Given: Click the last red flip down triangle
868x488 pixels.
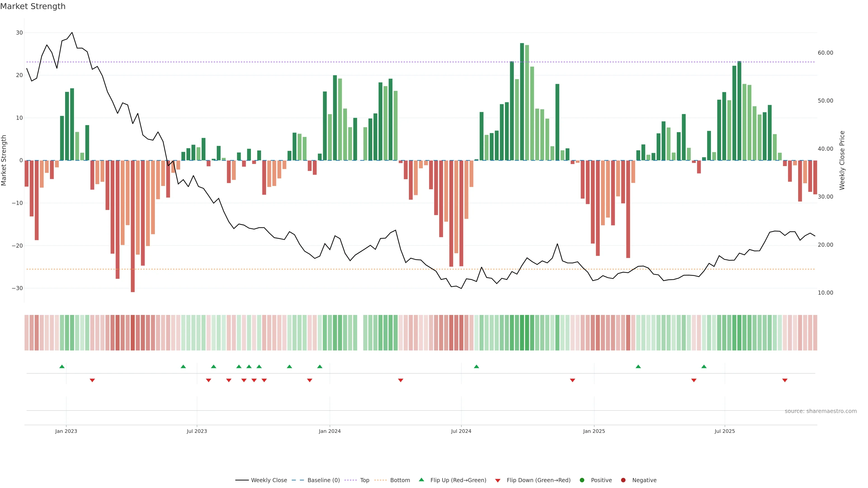Looking at the screenshot, I should click(785, 380).
